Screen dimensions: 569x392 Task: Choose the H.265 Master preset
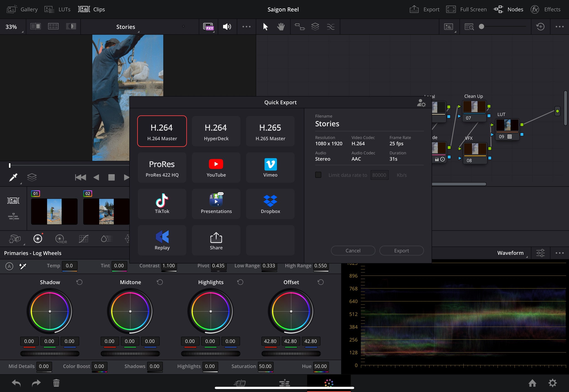click(270, 131)
